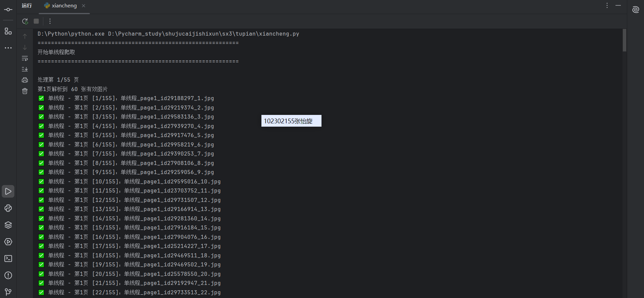Click the id23703752_11.jpg output line
644x298 pixels.
130,190
